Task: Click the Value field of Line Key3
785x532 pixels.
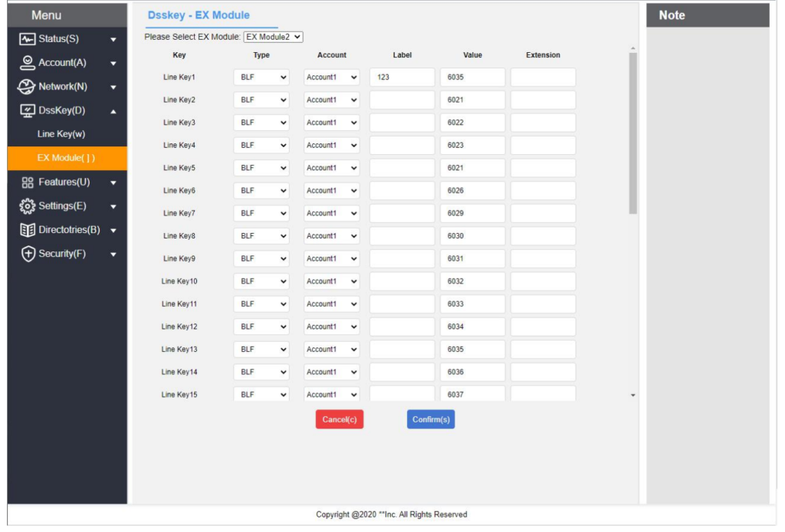Action: point(472,123)
